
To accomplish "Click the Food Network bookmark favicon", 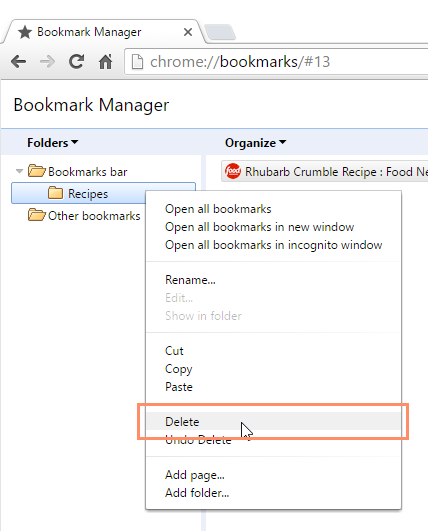I will click(x=233, y=171).
